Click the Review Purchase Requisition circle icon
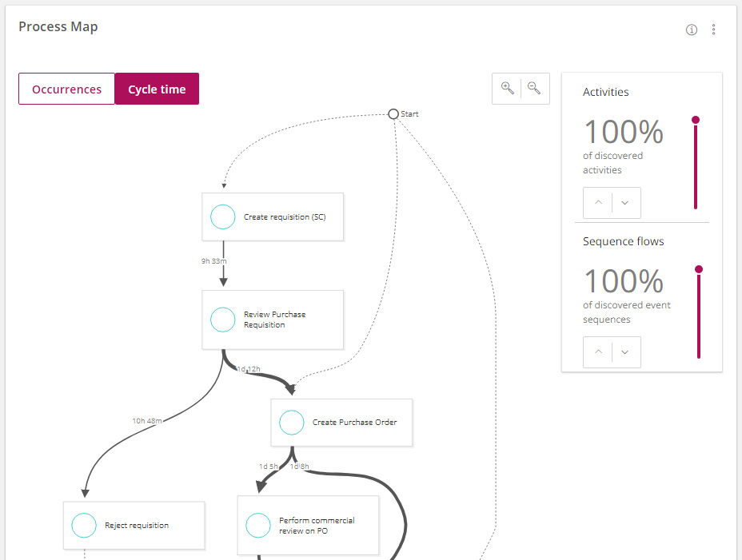Image resolution: width=742 pixels, height=560 pixels. click(222, 320)
